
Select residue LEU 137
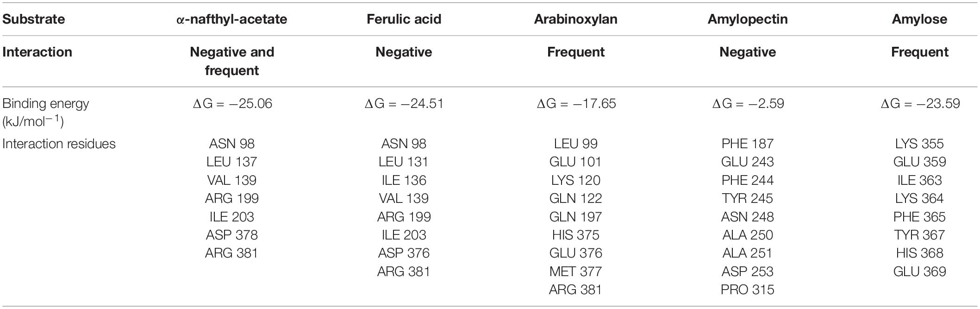point(231,162)
